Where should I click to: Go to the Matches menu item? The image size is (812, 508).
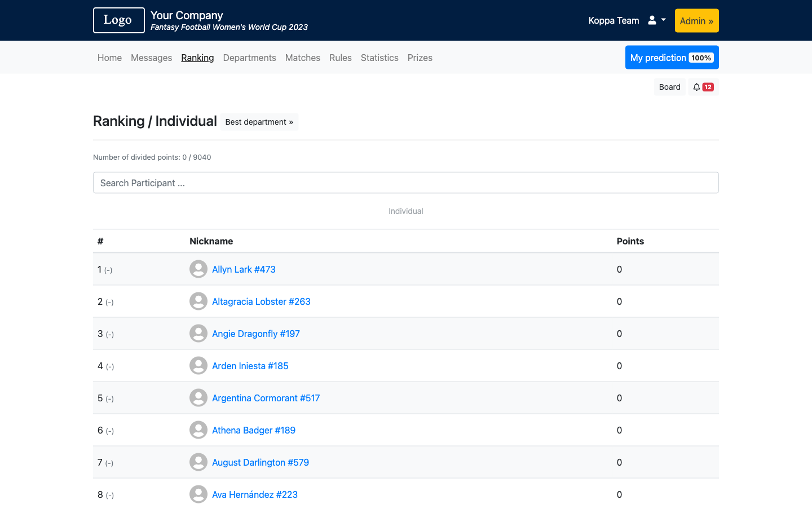point(302,58)
